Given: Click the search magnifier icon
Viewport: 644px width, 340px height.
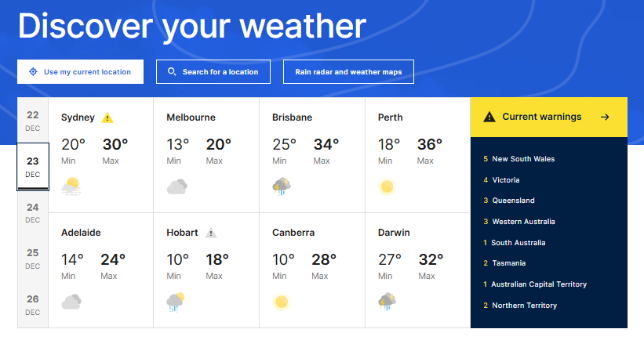Looking at the screenshot, I should pyautogui.click(x=172, y=71).
